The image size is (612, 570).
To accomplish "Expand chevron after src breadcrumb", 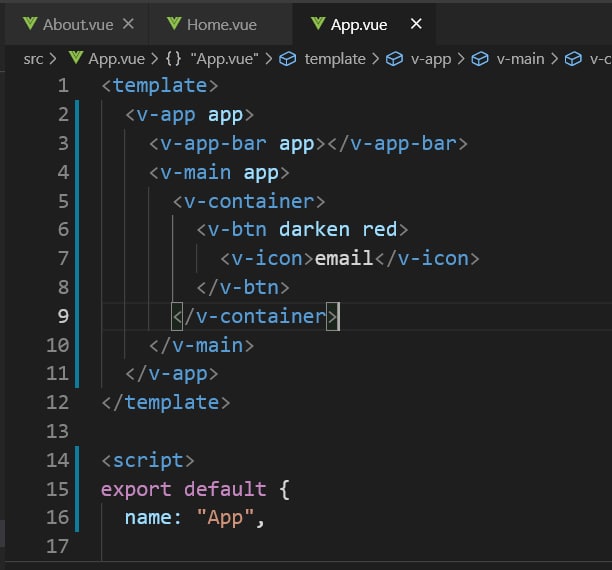I will 53,59.
